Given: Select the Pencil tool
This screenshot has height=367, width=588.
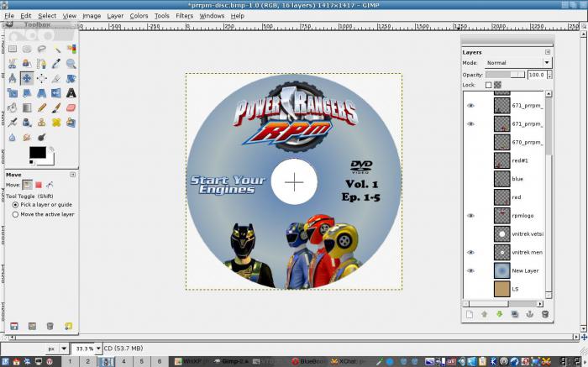Looking at the screenshot, I should [x=42, y=108].
